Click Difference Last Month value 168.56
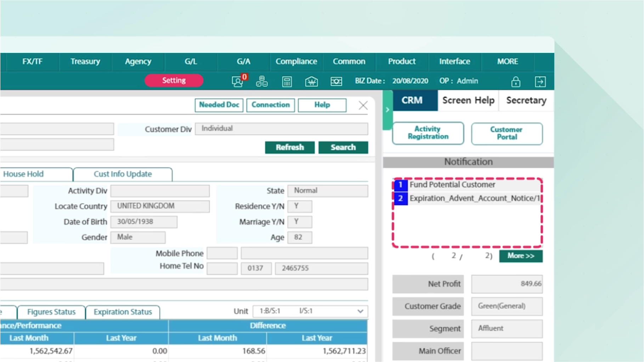The height and width of the screenshot is (362, 644). 254,351
